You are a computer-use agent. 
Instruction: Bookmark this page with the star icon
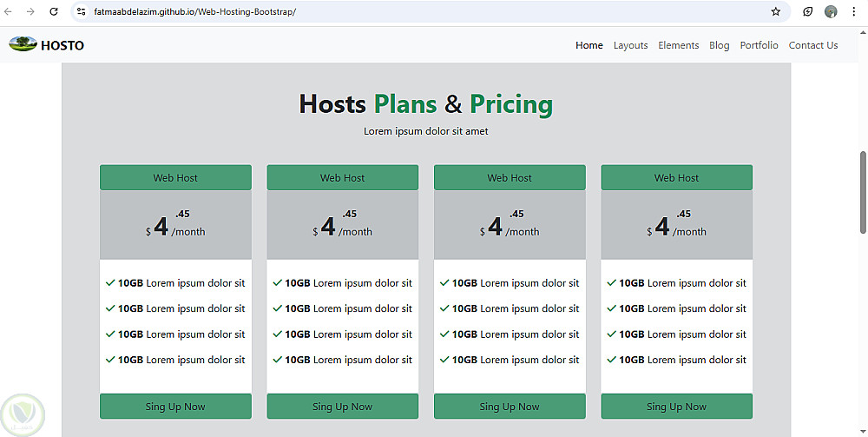(776, 12)
